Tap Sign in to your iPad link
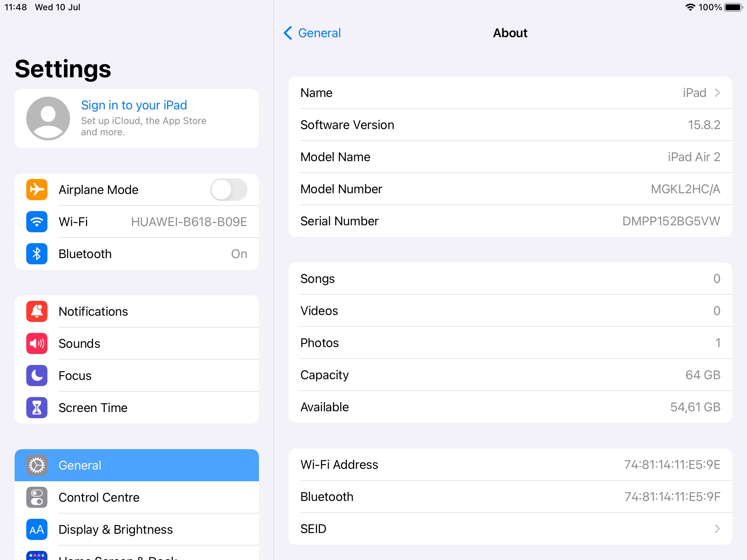 point(134,105)
